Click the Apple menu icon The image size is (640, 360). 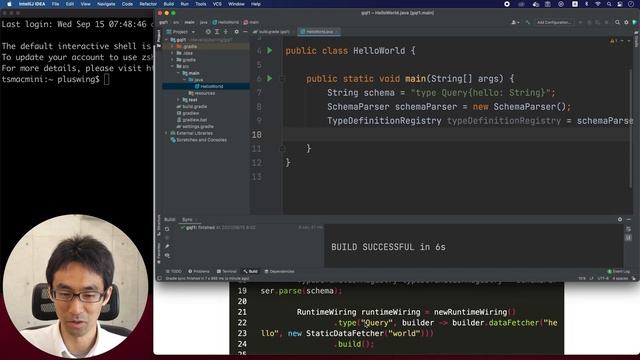tap(9, 4)
